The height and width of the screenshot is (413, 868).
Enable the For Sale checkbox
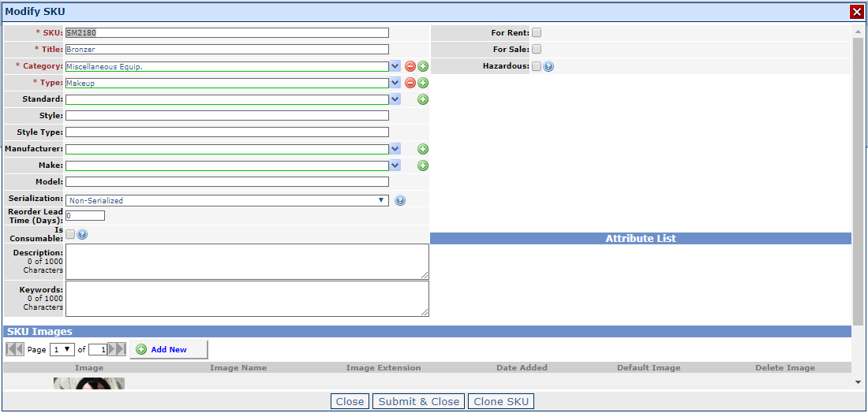(x=537, y=49)
